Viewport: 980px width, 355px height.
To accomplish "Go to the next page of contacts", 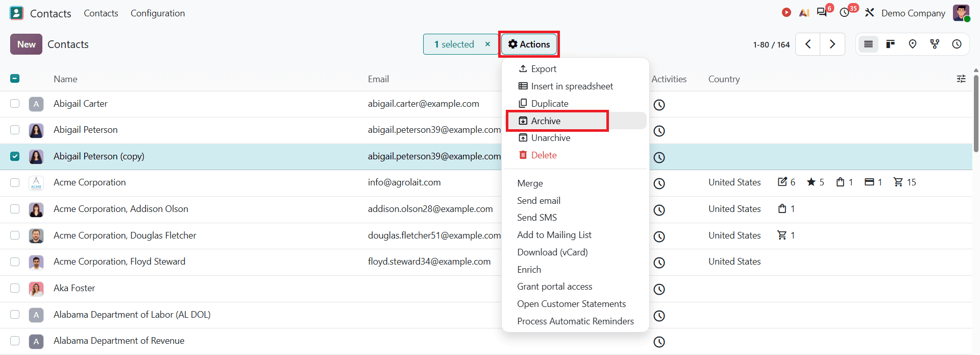I will point(832,44).
